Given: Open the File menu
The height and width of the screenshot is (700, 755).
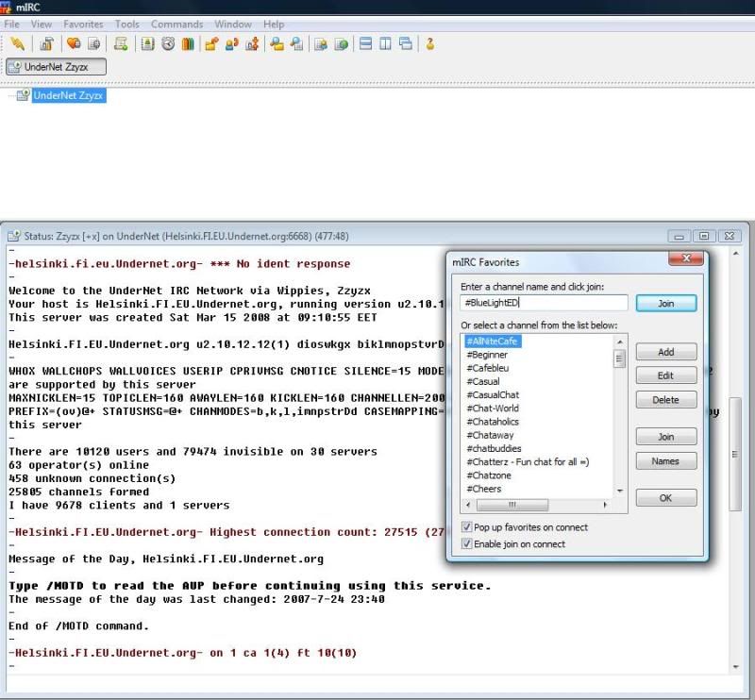Looking at the screenshot, I should tap(11, 25).
